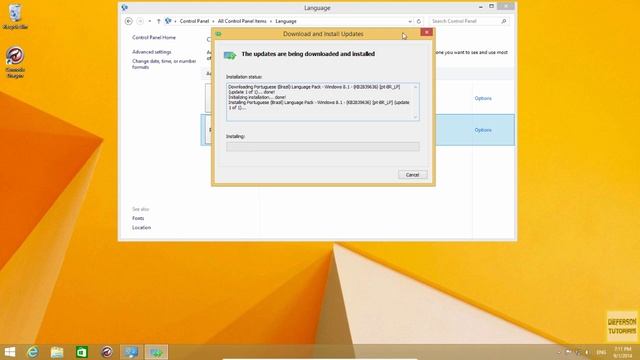The image size is (640, 360).
Task: Open Advanced settings in Language window
Action: [151, 52]
